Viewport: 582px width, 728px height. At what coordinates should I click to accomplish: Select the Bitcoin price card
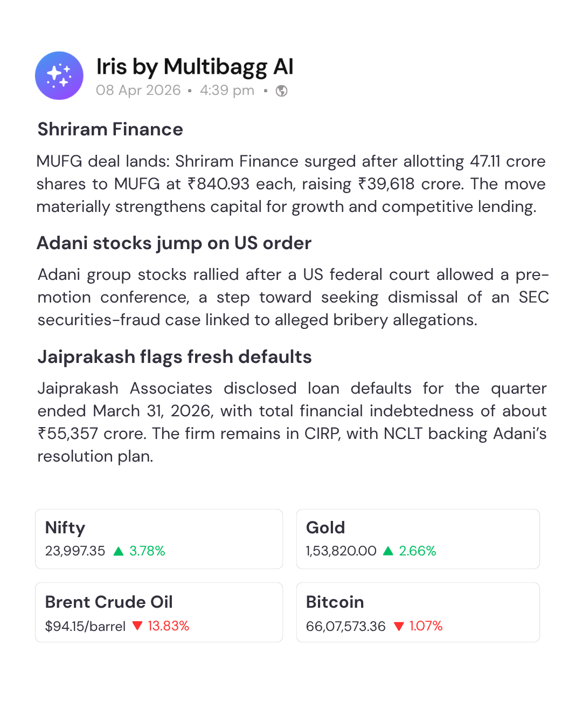pos(418,612)
